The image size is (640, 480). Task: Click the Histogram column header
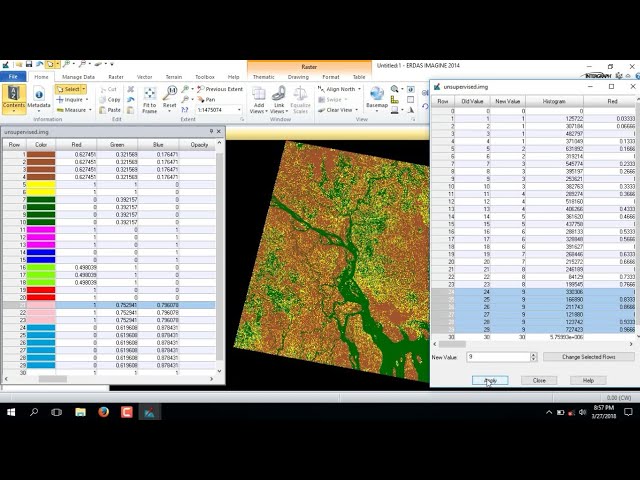[554, 101]
